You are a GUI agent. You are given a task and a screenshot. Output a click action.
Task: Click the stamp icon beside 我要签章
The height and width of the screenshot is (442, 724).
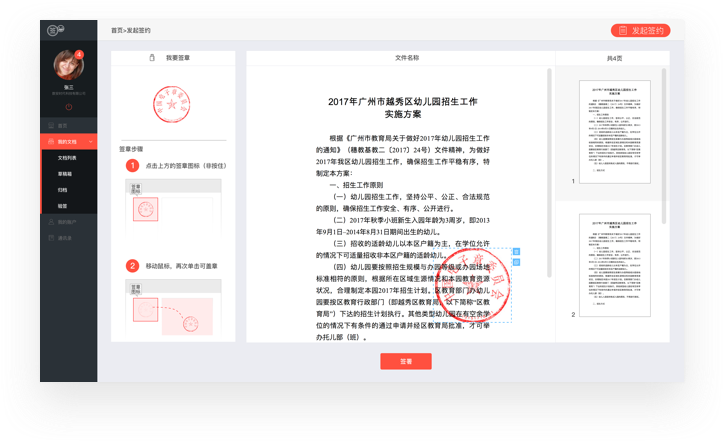tap(151, 59)
